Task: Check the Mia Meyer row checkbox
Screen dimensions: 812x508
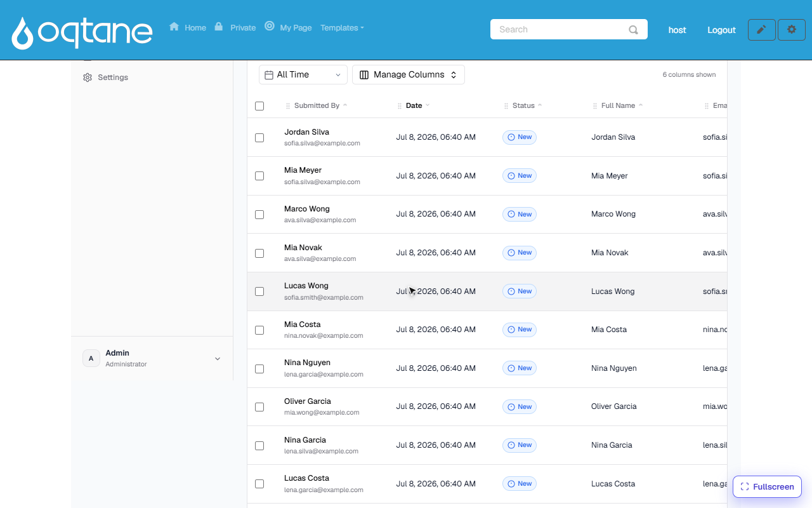Action: click(259, 176)
